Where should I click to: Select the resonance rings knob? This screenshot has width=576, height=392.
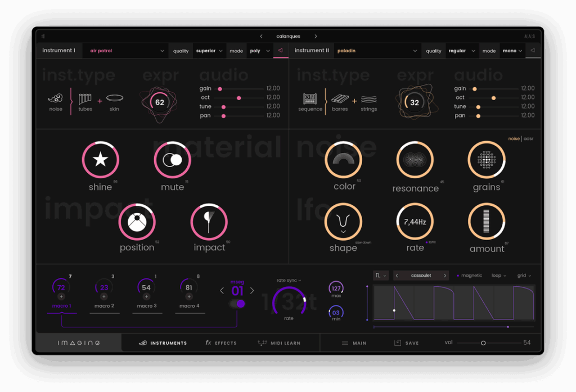(x=415, y=160)
